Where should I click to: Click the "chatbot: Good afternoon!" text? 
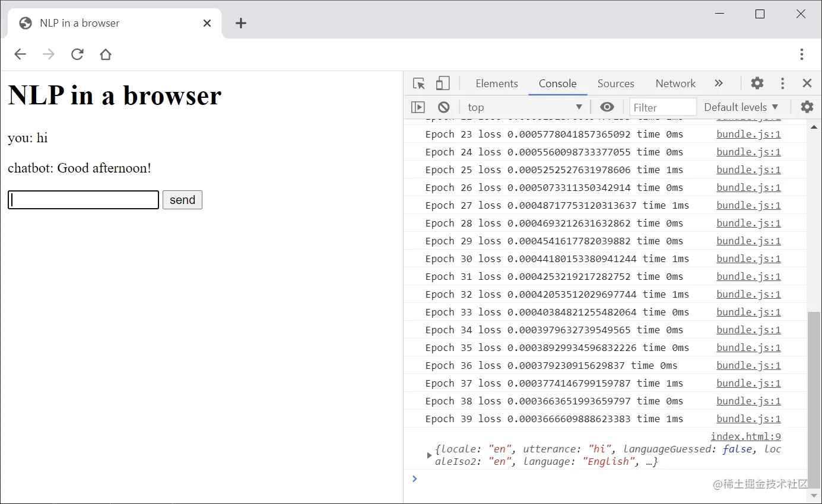80,168
